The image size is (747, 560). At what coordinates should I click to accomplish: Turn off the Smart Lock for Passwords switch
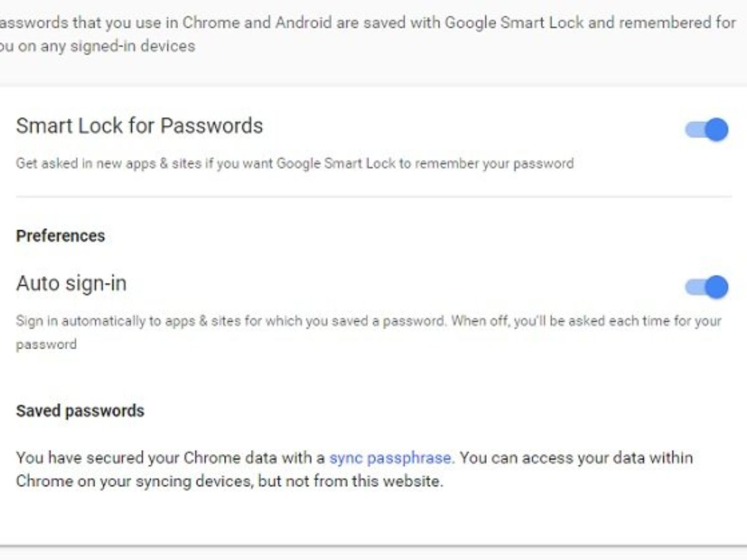(707, 130)
